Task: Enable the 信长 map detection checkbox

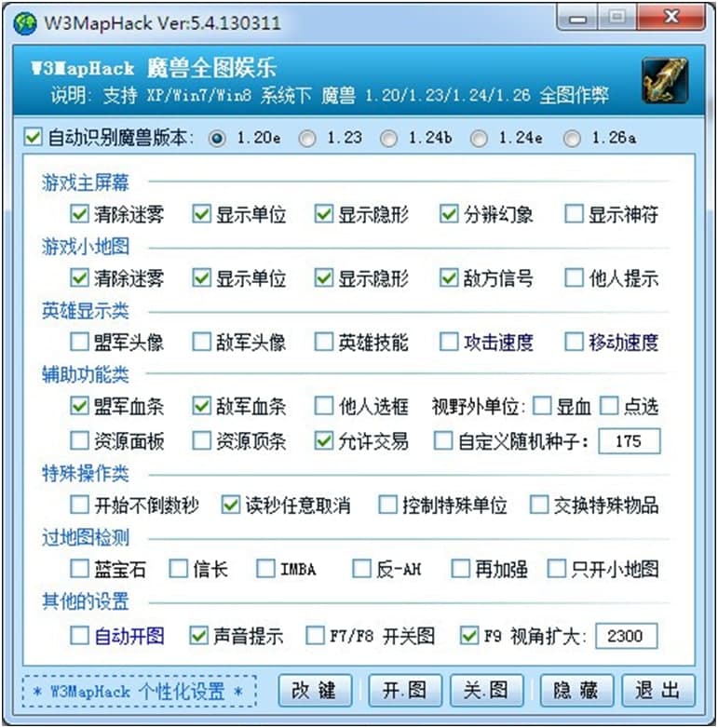Action: 179,569
